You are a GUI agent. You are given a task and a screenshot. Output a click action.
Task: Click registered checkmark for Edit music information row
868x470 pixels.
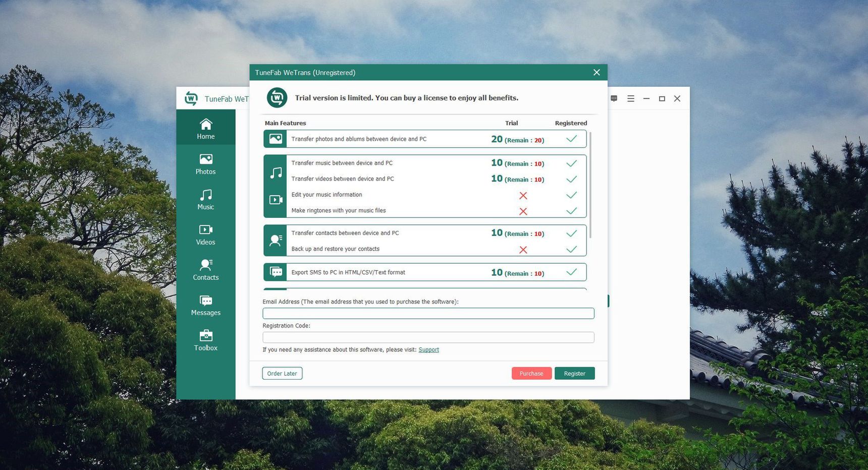pyautogui.click(x=571, y=195)
